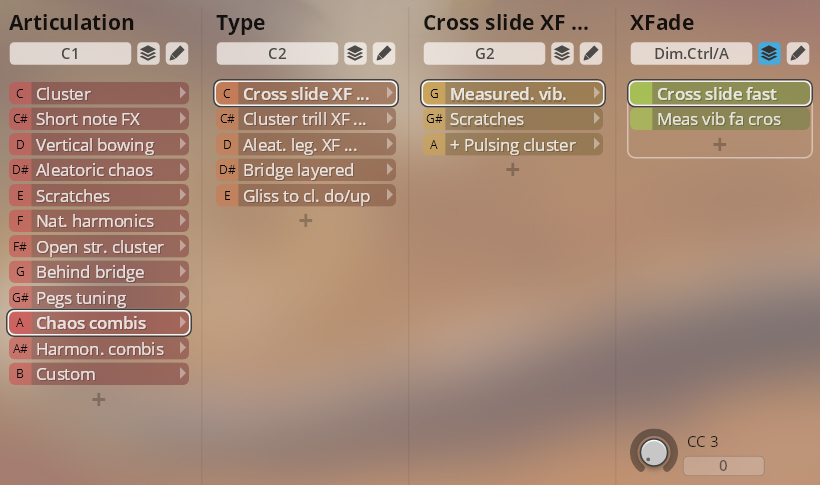This screenshot has width=820, height=485.
Task: Click the layers icon in Articulation column
Action: click(x=148, y=53)
